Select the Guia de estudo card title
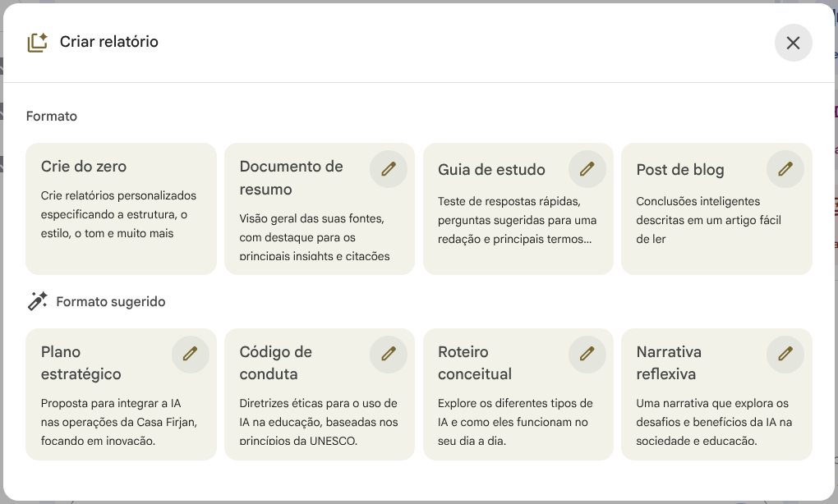 pyautogui.click(x=491, y=170)
